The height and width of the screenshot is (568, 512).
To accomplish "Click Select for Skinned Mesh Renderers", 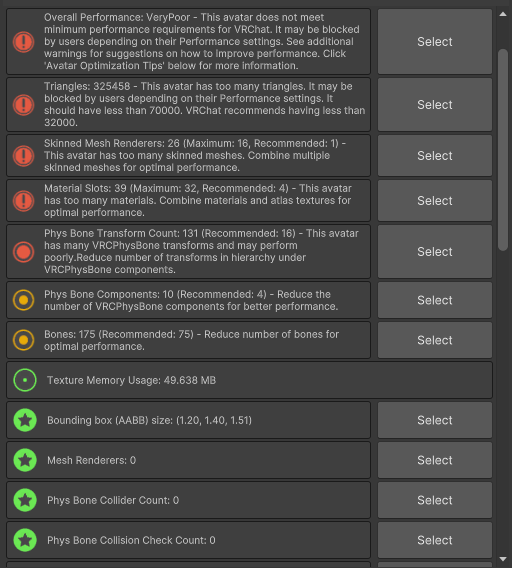I will (435, 156).
